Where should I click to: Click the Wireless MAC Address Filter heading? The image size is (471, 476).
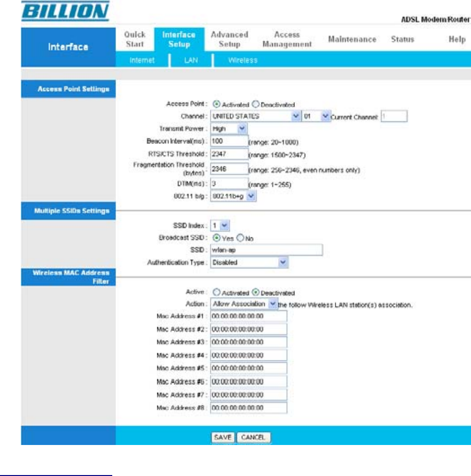click(71, 277)
